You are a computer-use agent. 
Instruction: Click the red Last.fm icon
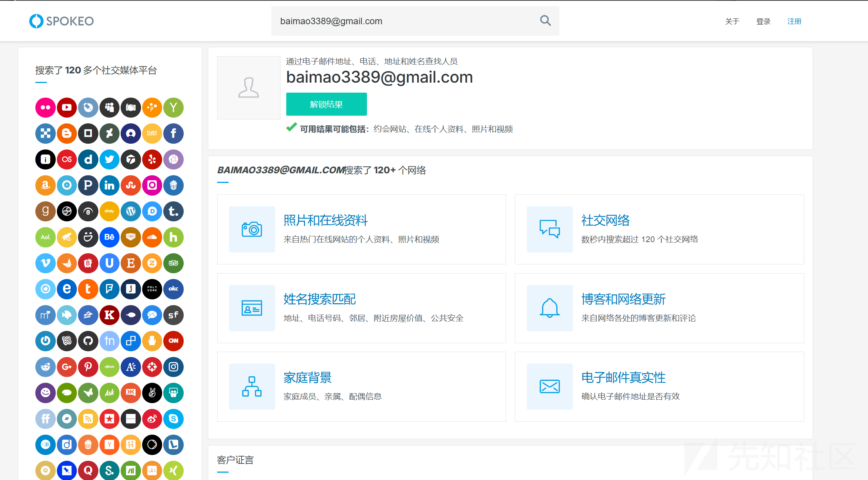[67, 159]
